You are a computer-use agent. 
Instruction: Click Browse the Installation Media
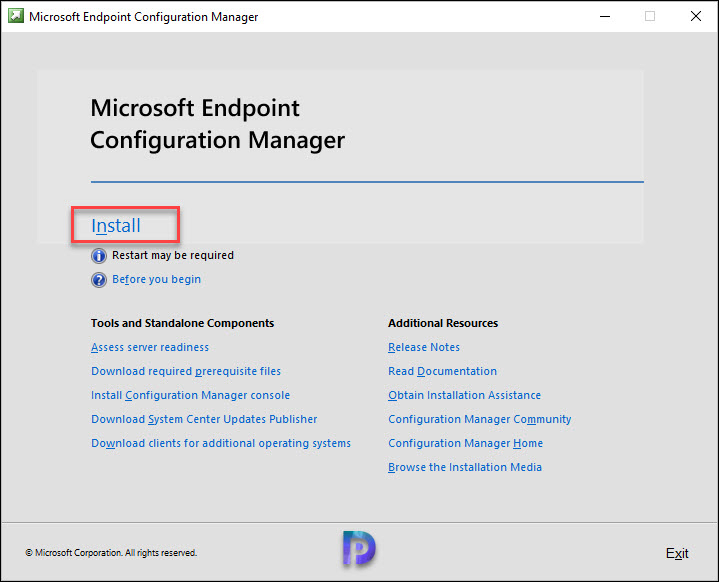[465, 467]
